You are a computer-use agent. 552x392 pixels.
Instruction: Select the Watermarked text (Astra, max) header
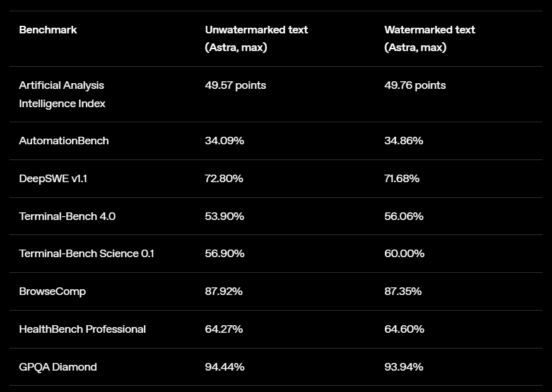pos(430,38)
